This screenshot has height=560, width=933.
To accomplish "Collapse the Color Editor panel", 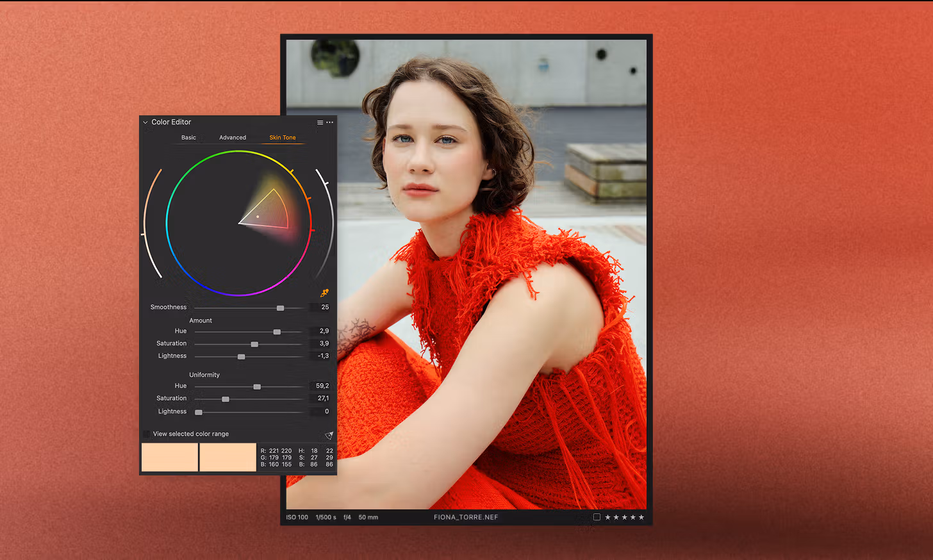I will coord(145,122).
